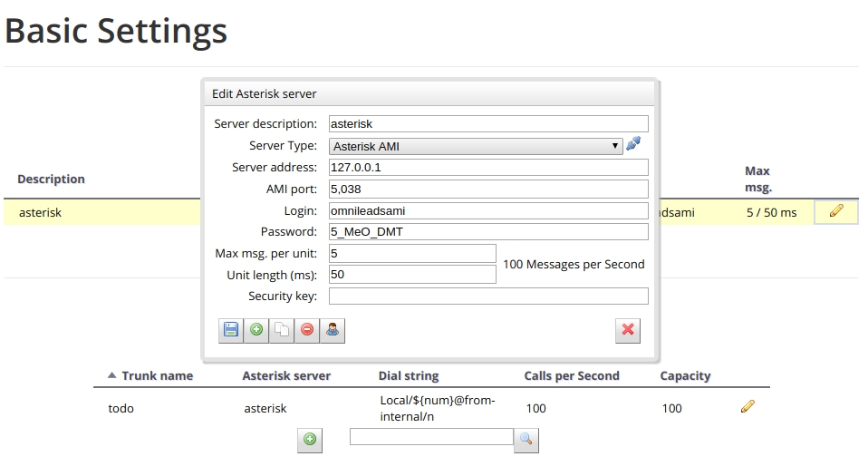Test connection with plug icon
Viewport: 868px width, 476px height.
633,144
